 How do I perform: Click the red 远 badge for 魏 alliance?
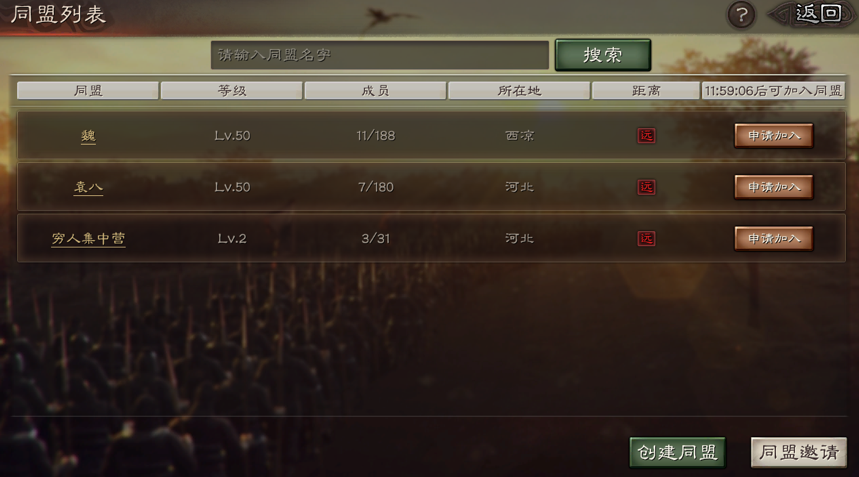click(x=646, y=135)
